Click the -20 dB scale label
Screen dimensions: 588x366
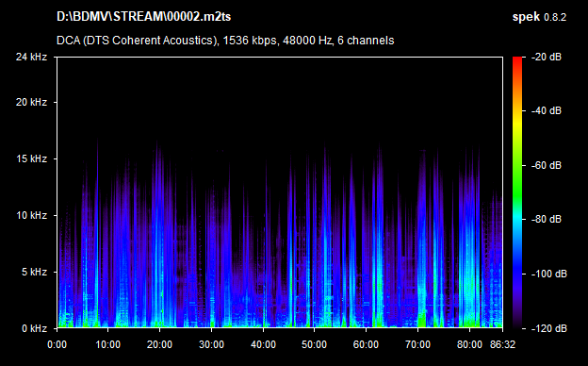[x=547, y=57]
